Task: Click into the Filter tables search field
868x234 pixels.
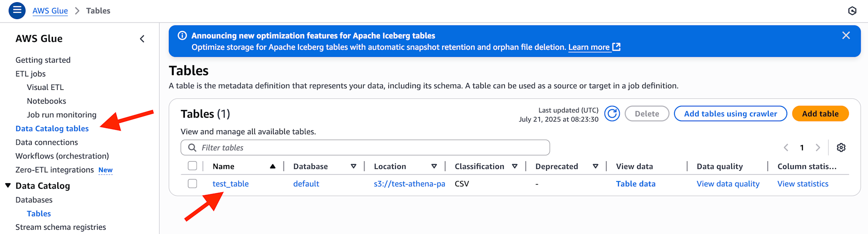Action: coord(365,148)
